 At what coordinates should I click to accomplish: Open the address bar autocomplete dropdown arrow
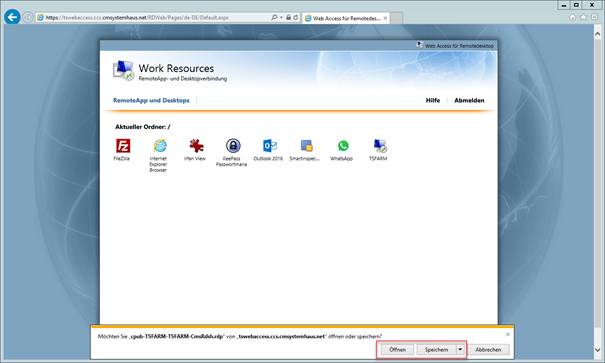[x=281, y=17]
